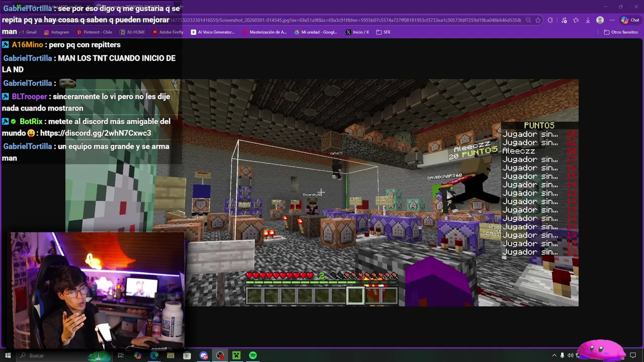Expand the SFX bookmarks folder
This screenshot has width=644, height=362.
tap(383, 32)
